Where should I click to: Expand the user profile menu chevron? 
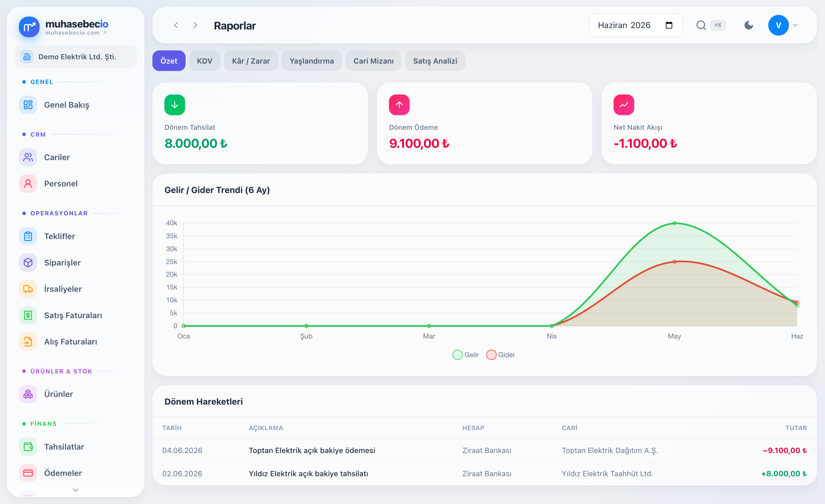[x=795, y=25]
